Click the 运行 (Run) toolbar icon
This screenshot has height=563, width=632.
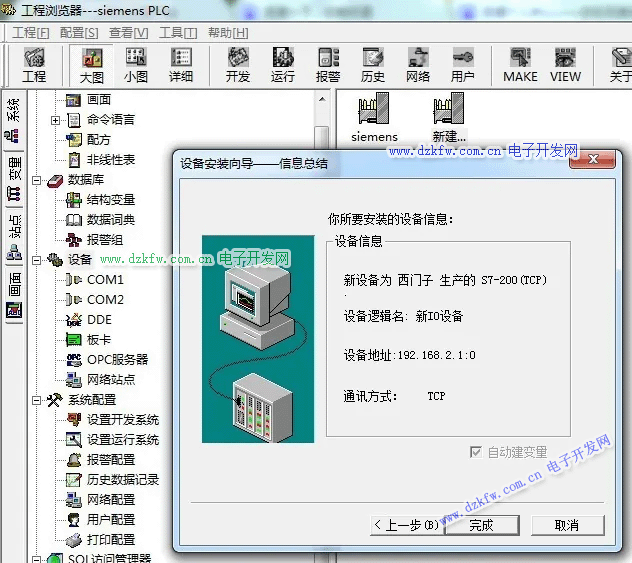coord(283,64)
